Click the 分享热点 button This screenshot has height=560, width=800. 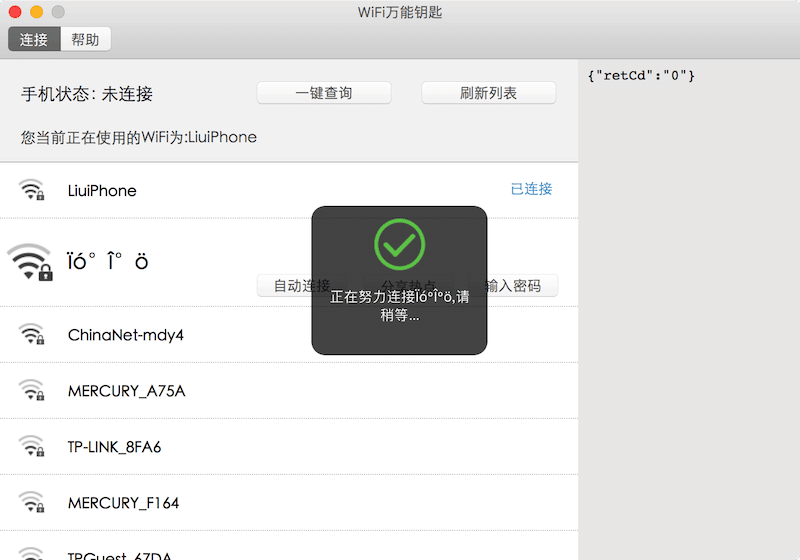pos(408,285)
